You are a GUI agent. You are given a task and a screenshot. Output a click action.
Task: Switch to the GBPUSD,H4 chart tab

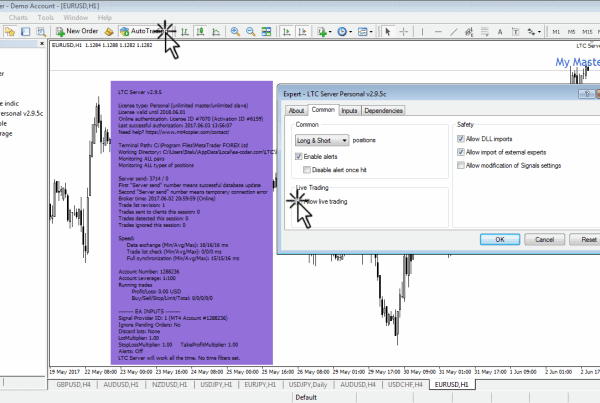pyautogui.click(x=73, y=384)
